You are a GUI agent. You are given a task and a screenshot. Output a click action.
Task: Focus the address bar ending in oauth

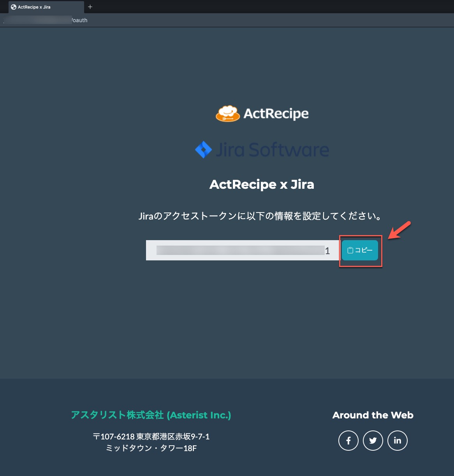tap(227, 20)
